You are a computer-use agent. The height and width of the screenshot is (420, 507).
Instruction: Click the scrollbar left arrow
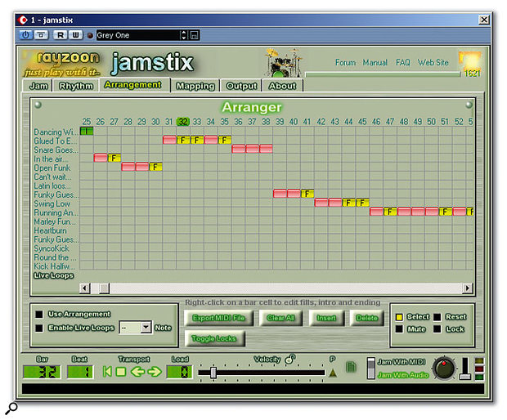[x=85, y=288]
